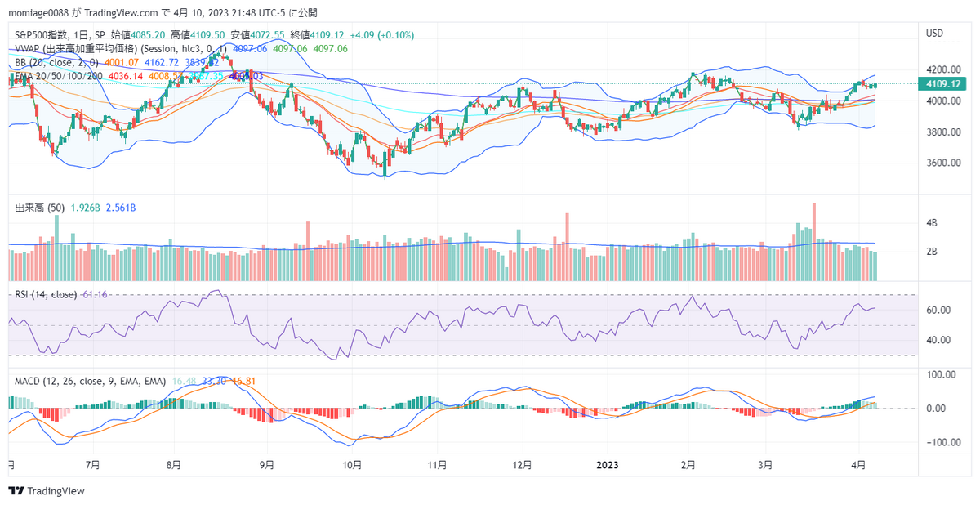
Task: Select the VWAP indicator legend label
Action: coord(122,49)
